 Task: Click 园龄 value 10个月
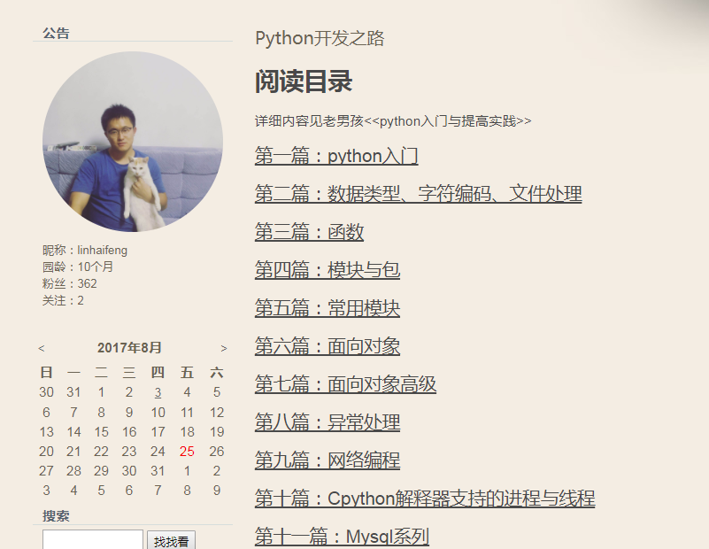tap(95, 267)
